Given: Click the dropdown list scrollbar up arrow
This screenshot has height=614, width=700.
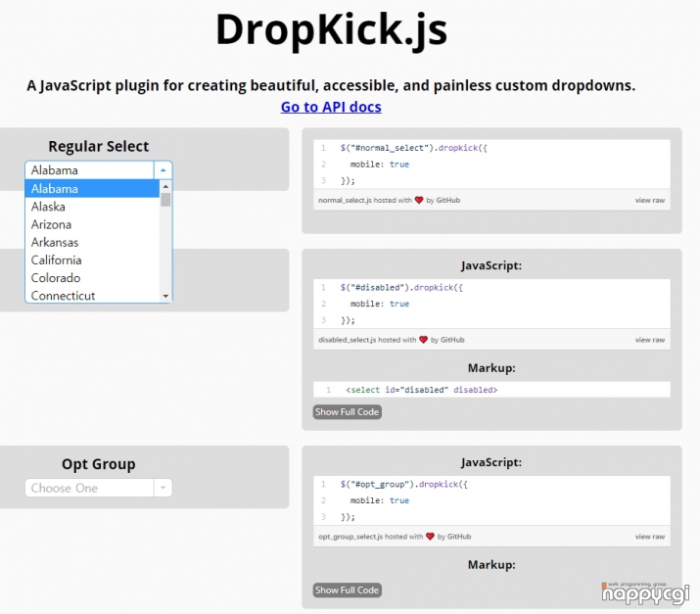Looking at the screenshot, I should [165, 186].
